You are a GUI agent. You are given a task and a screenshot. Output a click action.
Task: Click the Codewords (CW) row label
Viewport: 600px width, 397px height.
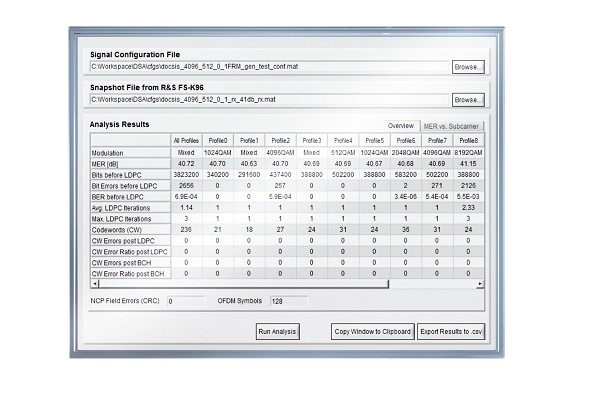click(x=130, y=230)
